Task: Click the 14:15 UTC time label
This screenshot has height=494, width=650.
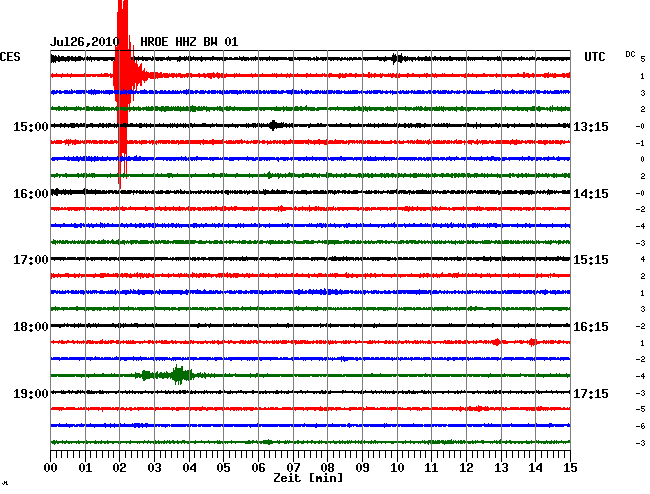Action: [x=591, y=194]
